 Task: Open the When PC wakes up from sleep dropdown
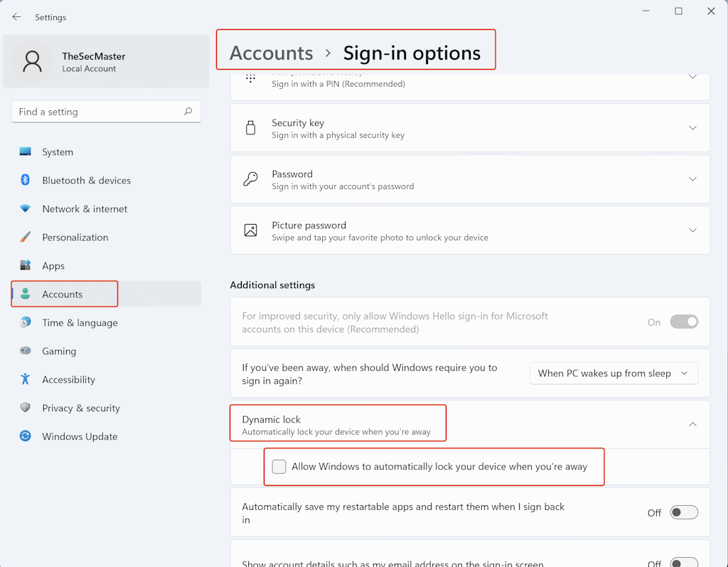point(614,373)
